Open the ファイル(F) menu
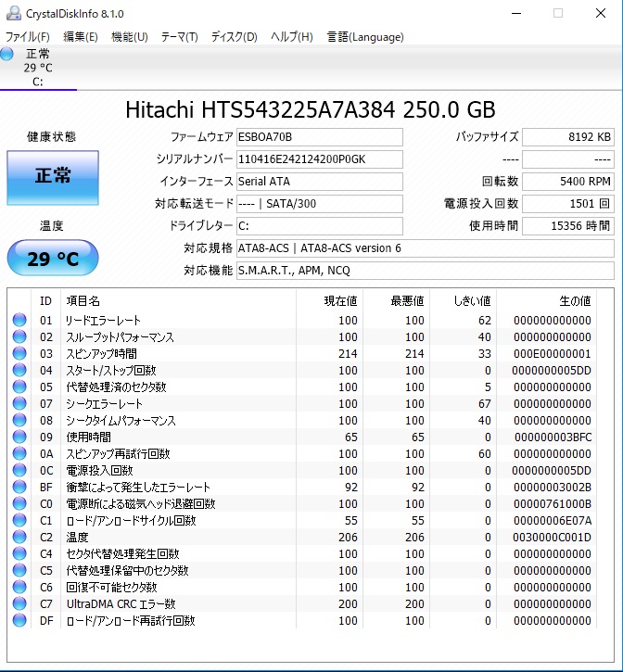 pos(28,37)
